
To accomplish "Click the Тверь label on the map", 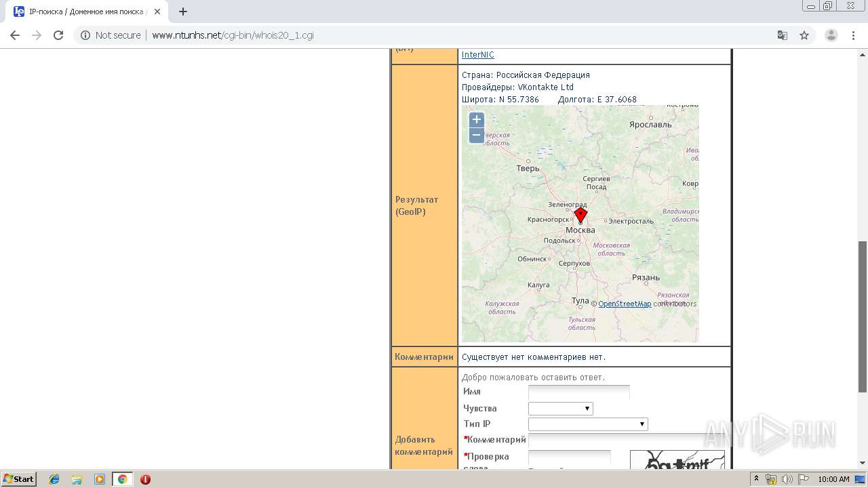I will pyautogui.click(x=528, y=168).
